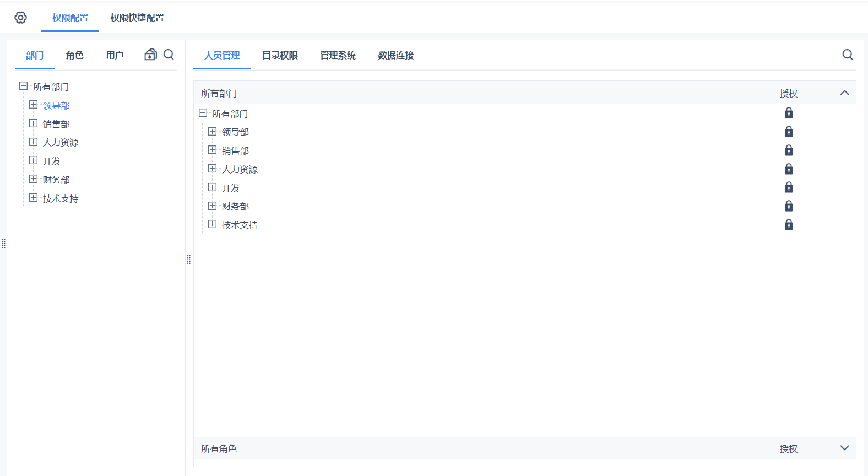Click 开发 label in right panel tree
This screenshot has width=868, height=476.
[231, 188]
